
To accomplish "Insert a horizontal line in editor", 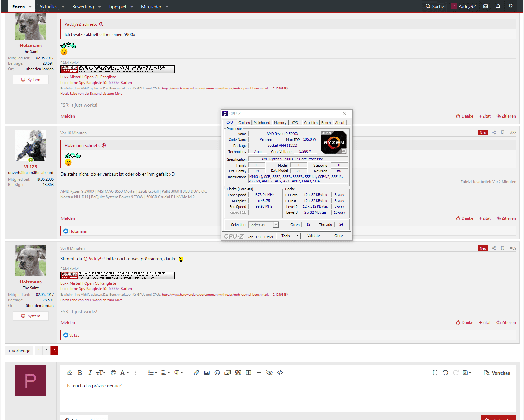I will point(259,373).
